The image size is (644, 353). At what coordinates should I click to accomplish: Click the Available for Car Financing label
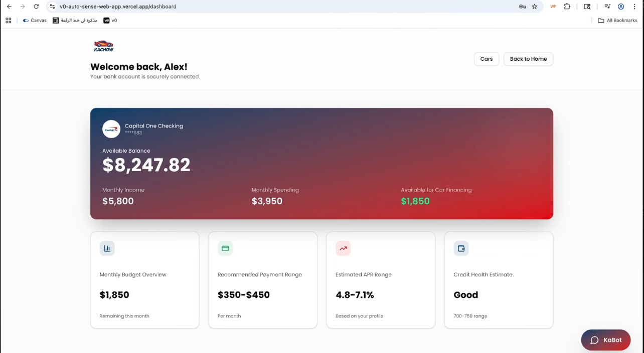click(436, 190)
